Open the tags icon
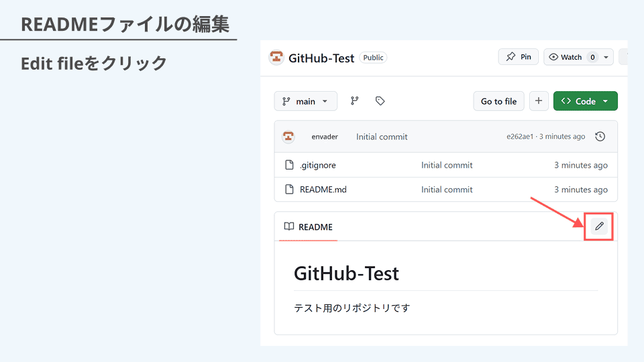This screenshot has height=362, width=644. (x=380, y=101)
